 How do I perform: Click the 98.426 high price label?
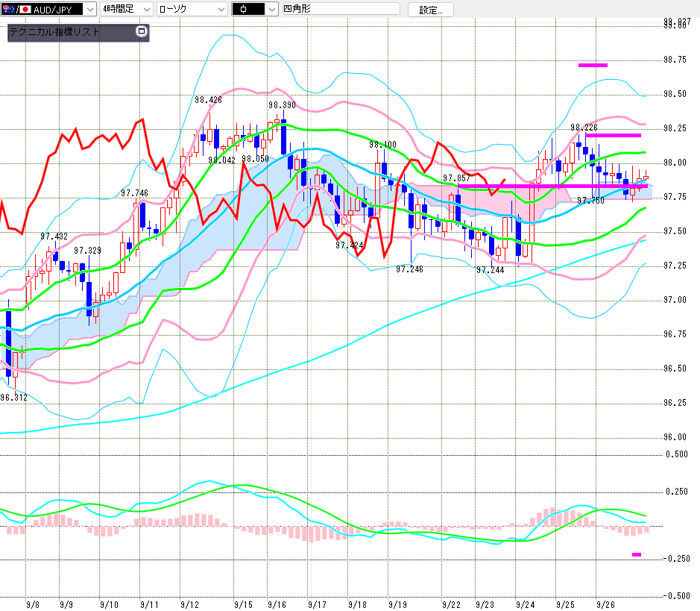point(208,100)
